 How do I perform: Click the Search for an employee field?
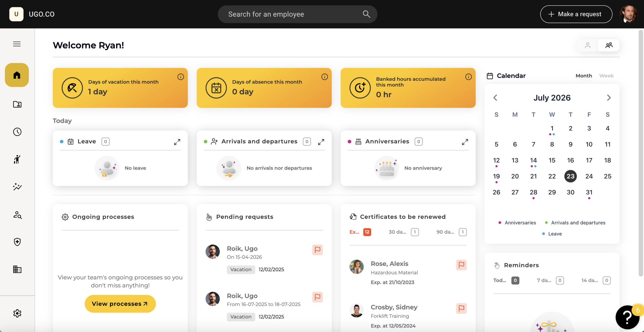(297, 14)
